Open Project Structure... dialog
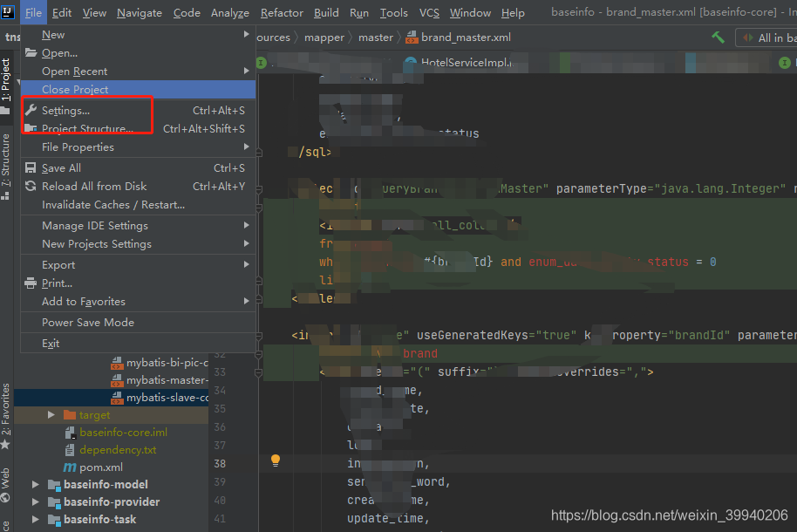Screen dimensions: 797x532 [138, 129]
